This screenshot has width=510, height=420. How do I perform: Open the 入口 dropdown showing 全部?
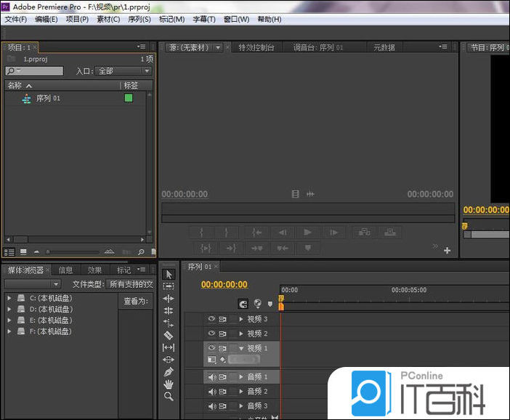click(x=124, y=71)
